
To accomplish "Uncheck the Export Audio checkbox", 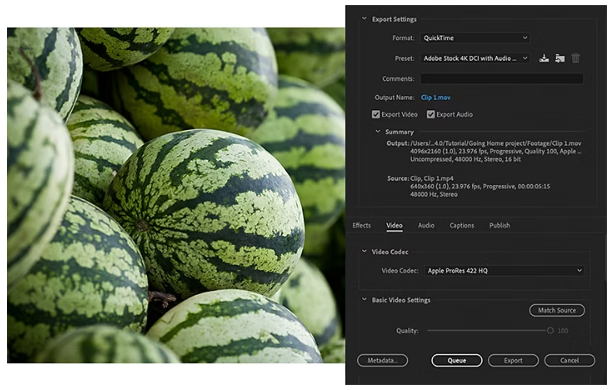I will [431, 114].
